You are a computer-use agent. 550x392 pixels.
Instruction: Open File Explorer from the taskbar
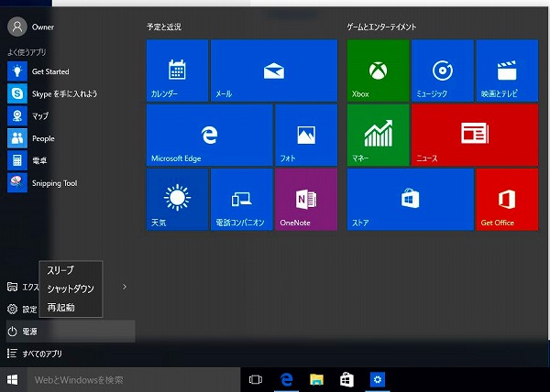[316, 380]
